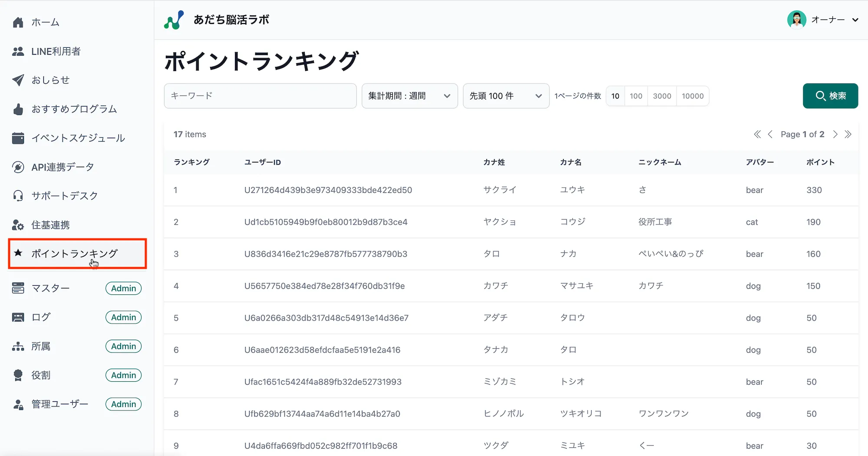Open the 役割 admin section

[41, 375]
